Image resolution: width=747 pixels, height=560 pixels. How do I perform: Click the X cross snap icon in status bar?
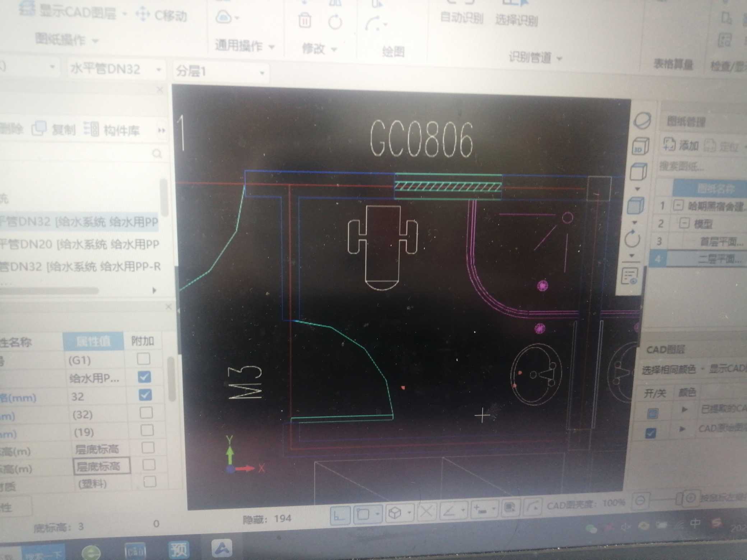[x=426, y=511]
